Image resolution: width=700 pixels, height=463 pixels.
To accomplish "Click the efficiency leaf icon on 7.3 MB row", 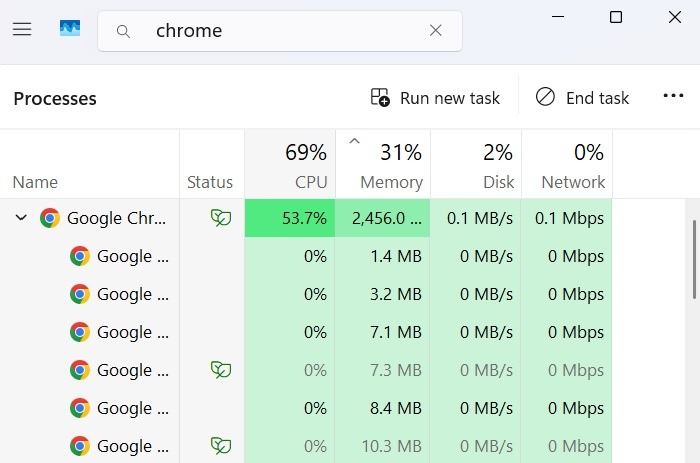I will pos(221,370).
